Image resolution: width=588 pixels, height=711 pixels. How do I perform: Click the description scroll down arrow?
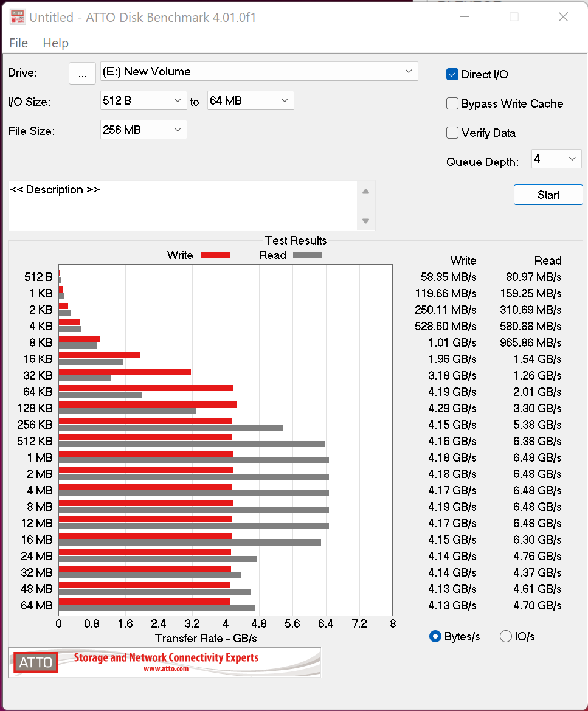point(365,221)
